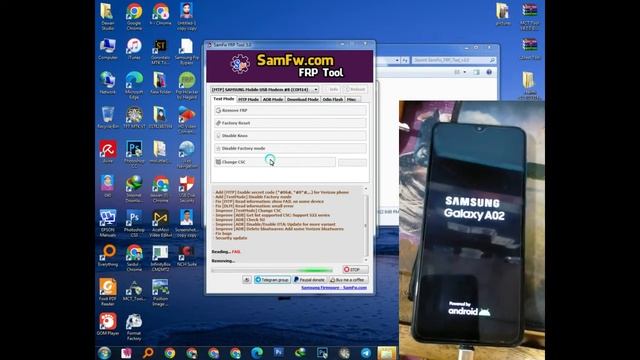This screenshot has width=640, height=360.
Task: Open the Google Chrome desktop icon
Action: [134, 17]
